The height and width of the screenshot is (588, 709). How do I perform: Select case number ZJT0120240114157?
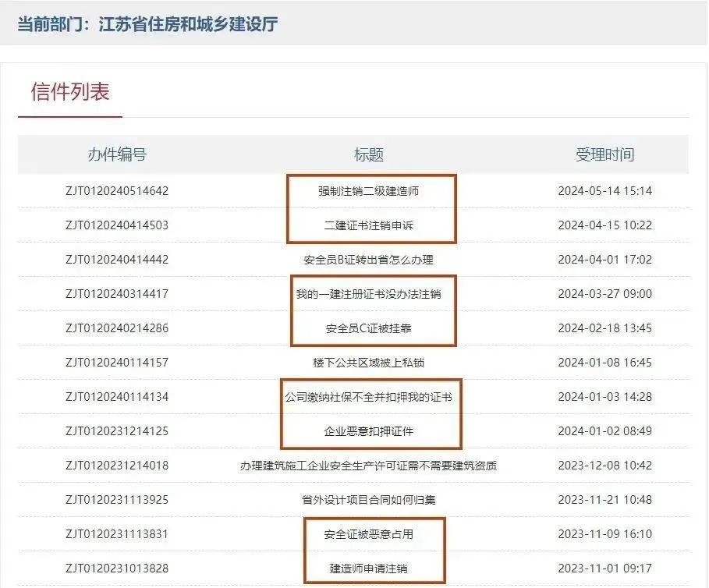(x=117, y=363)
